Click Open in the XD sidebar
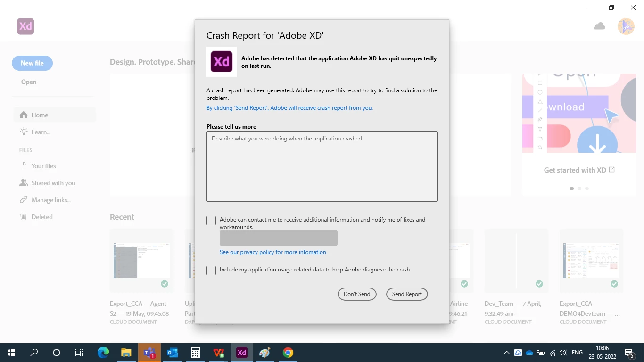Viewport: 644px width, 362px height. pos(29,82)
